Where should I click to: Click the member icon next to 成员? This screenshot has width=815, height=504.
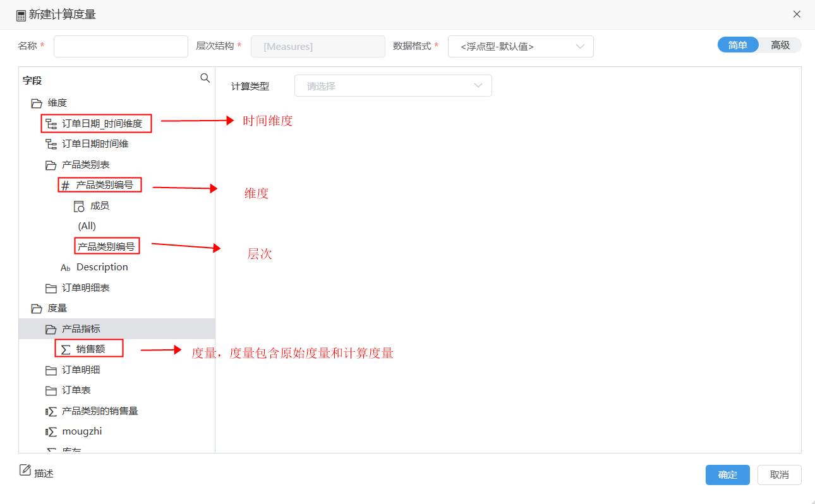79,207
